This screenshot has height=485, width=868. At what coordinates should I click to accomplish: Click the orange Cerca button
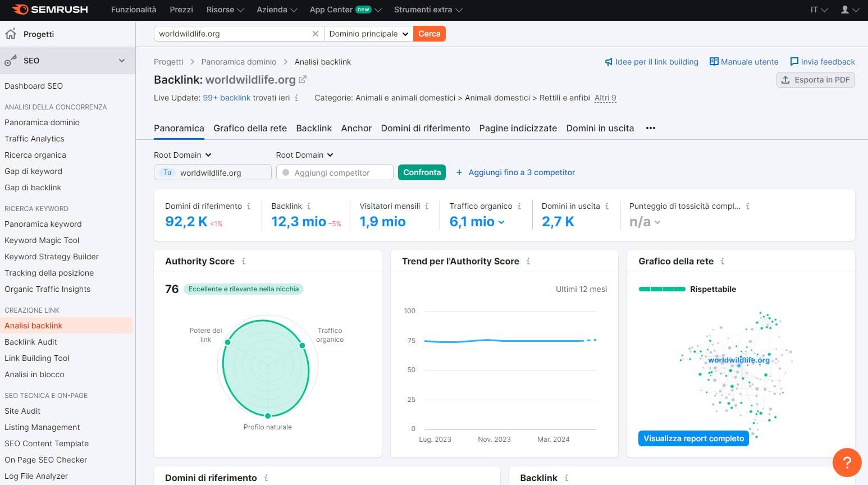click(430, 34)
